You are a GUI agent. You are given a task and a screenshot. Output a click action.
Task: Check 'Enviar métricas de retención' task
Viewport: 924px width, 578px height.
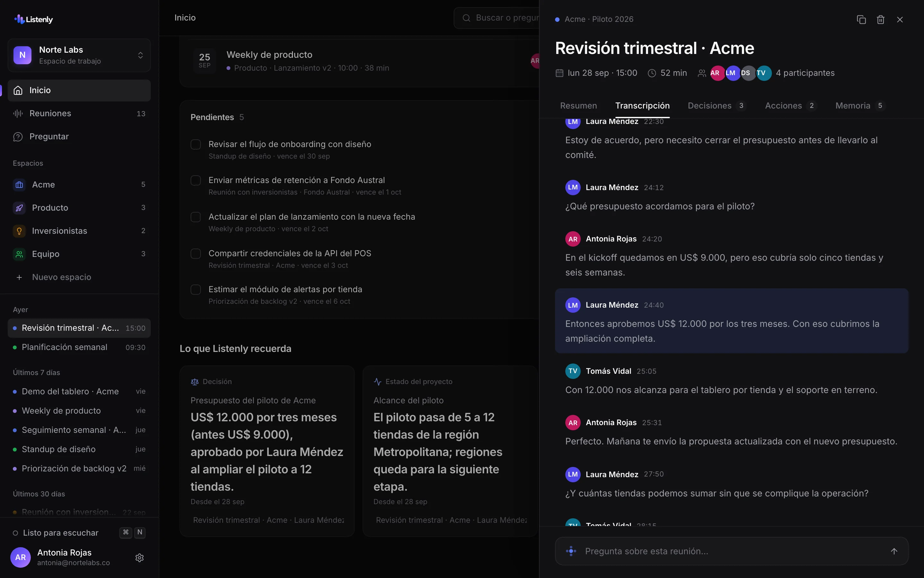(195, 180)
